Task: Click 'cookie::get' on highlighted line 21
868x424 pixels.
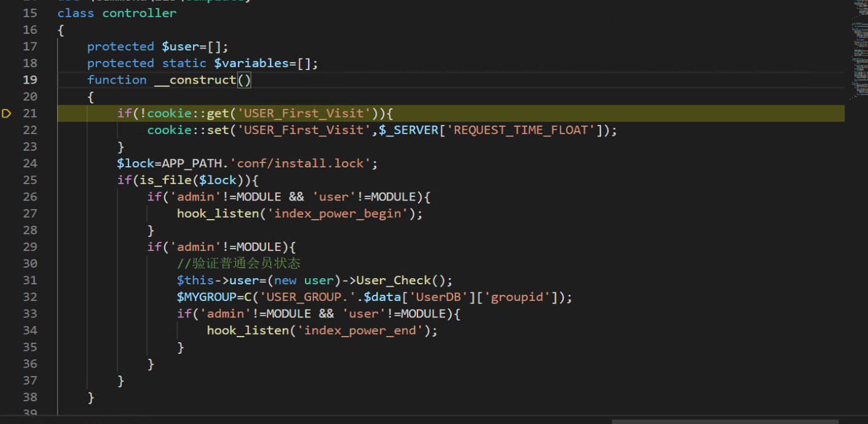Action: click(x=188, y=113)
